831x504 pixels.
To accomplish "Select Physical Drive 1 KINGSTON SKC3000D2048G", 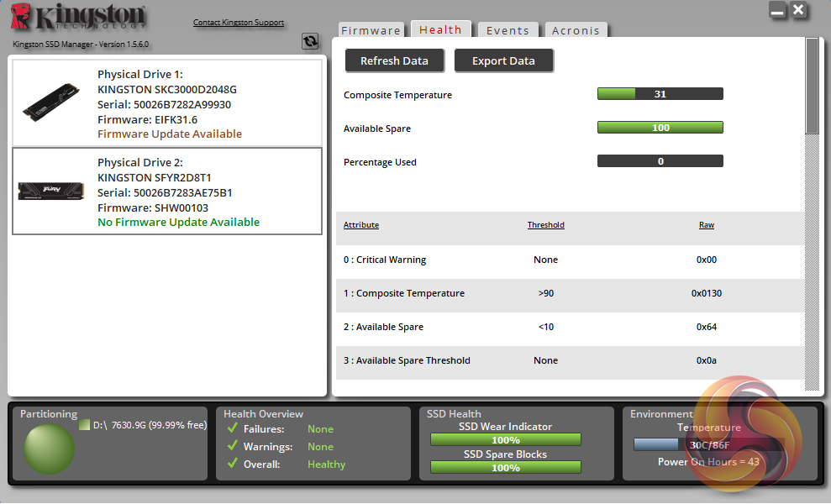I will tap(167, 103).
